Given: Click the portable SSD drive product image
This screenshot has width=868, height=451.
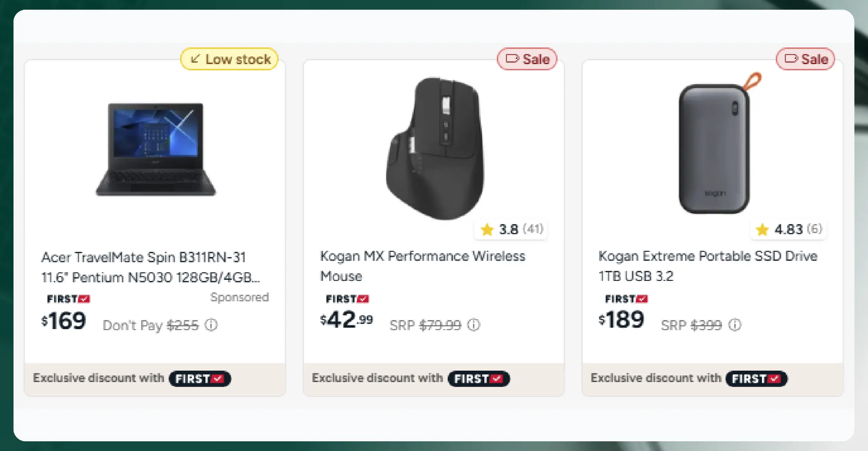Looking at the screenshot, I should [x=715, y=146].
